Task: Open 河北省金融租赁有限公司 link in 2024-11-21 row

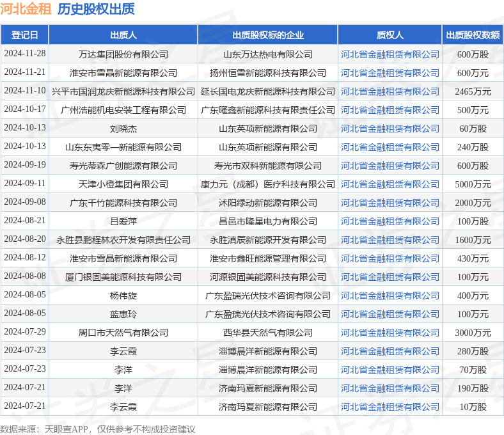Action: click(390, 73)
